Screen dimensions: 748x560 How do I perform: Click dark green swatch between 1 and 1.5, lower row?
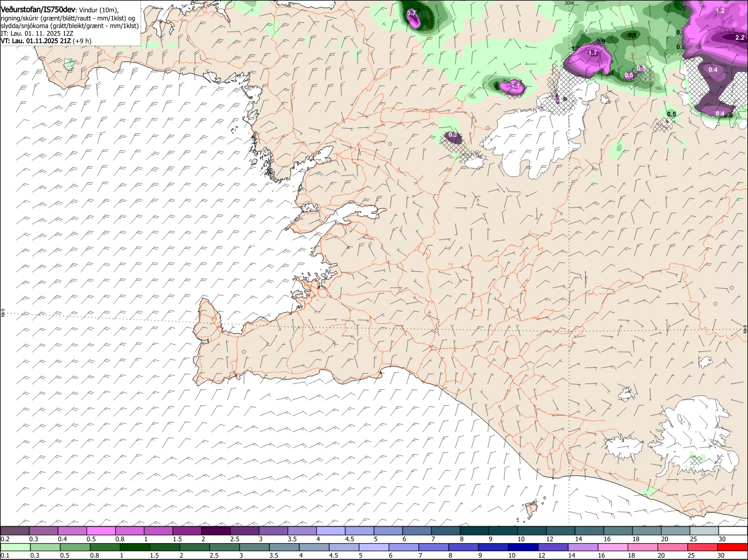point(136,547)
